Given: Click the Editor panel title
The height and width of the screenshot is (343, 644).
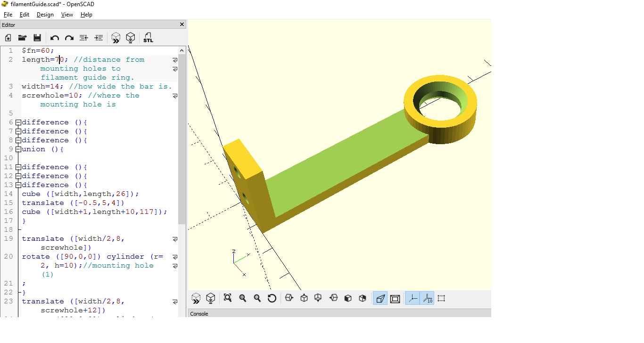Looking at the screenshot, I should (8, 25).
